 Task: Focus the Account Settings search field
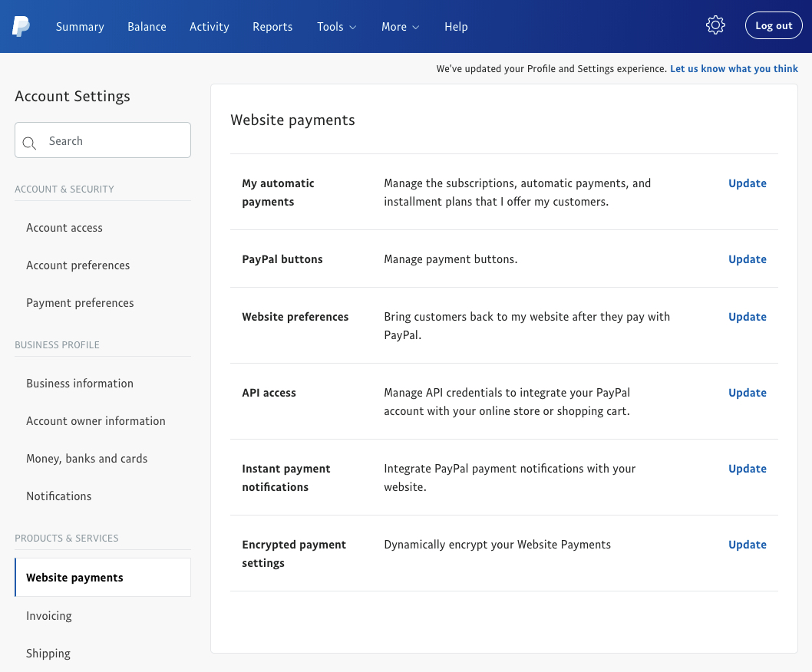point(103,140)
